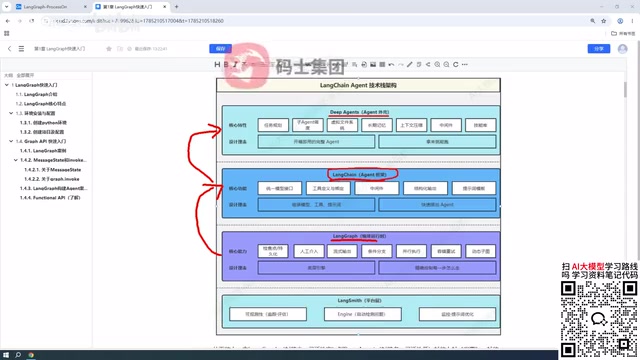Open the '所有书签' bookmarks folder
This screenshot has height=360, width=640.
(623, 33)
